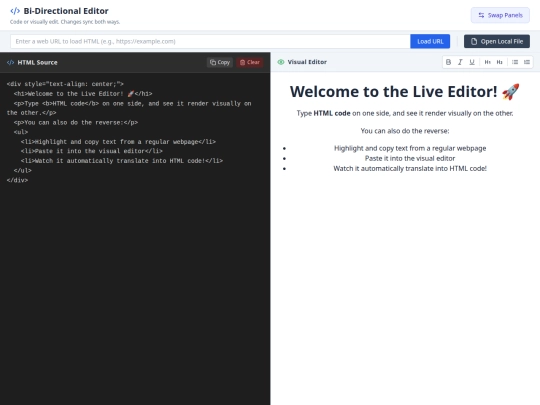Apply underline formatting in Visual Editor toolbar
The width and height of the screenshot is (540, 405).
[472, 62]
